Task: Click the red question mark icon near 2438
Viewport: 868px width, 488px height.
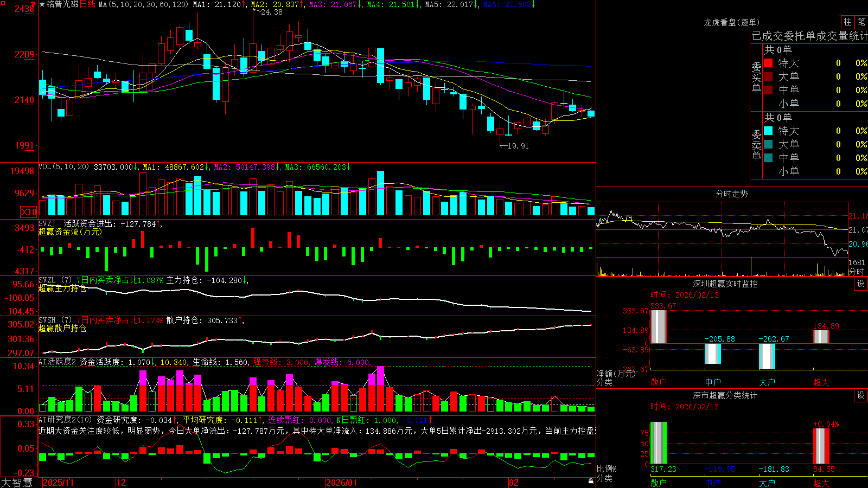Action: point(33,4)
